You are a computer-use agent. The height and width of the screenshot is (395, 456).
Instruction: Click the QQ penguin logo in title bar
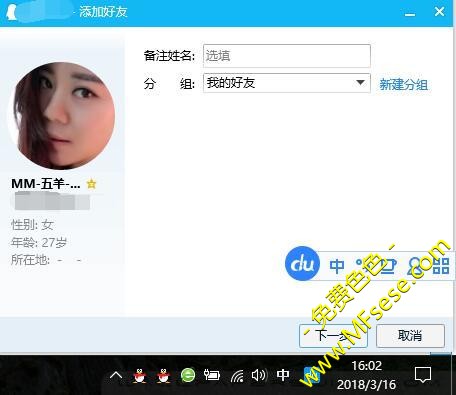point(12,13)
